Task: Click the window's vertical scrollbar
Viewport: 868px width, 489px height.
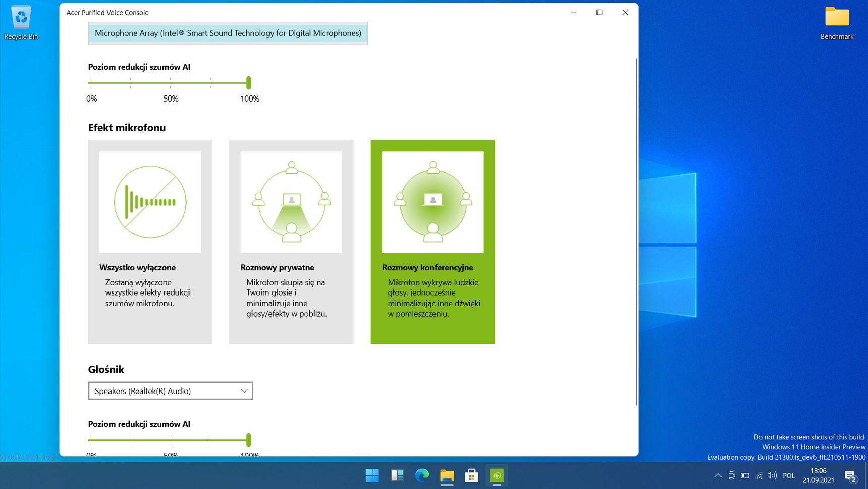Action: pyautogui.click(x=636, y=231)
